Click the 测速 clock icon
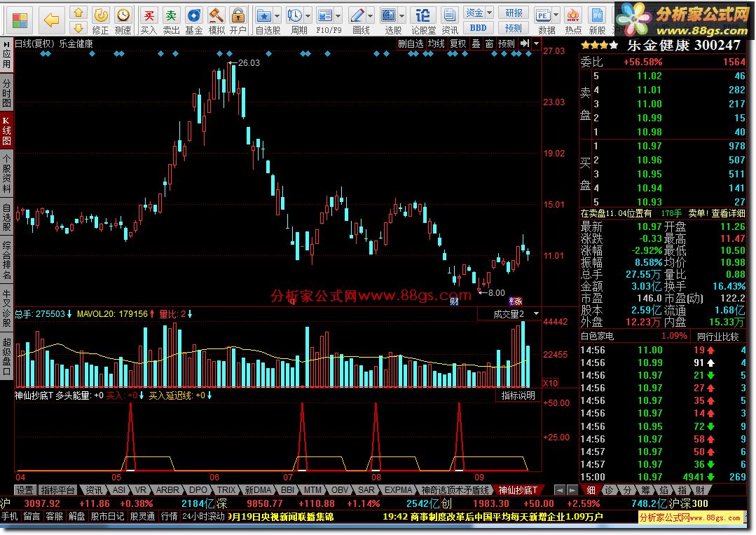Screen dimensions: 756x535 coord(123,16)
